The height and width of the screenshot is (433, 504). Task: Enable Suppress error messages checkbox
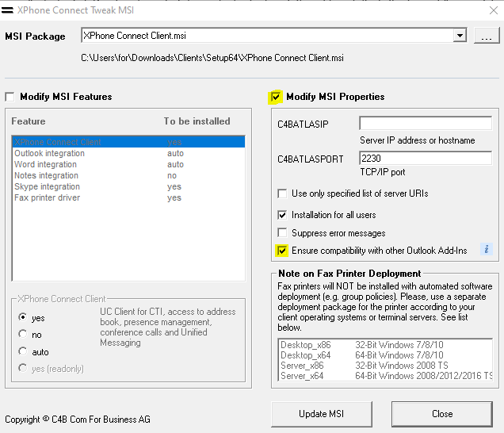[x=282, y=232]
